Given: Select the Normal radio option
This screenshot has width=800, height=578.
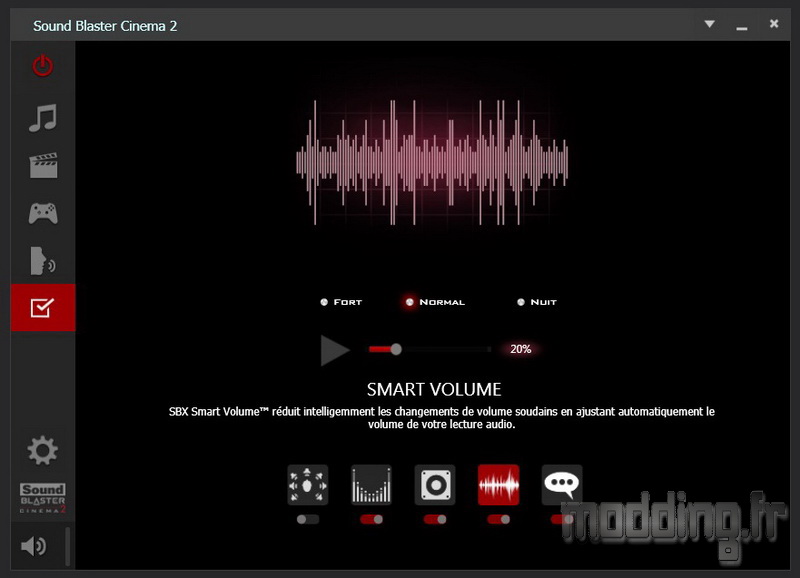Looking at the screenshot, I should pos(435,302).
